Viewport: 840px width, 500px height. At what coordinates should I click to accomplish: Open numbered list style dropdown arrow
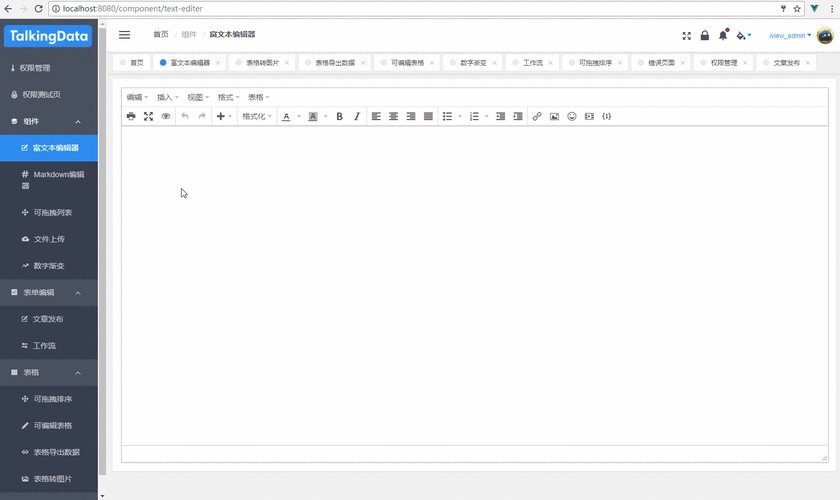pyautogui.click(x=486, y=116)
